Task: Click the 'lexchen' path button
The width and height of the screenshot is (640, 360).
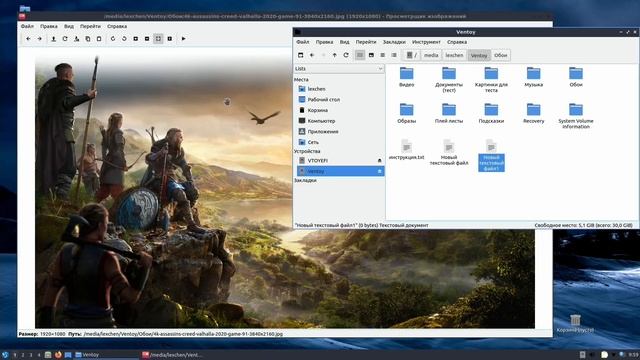Action: 454,55
